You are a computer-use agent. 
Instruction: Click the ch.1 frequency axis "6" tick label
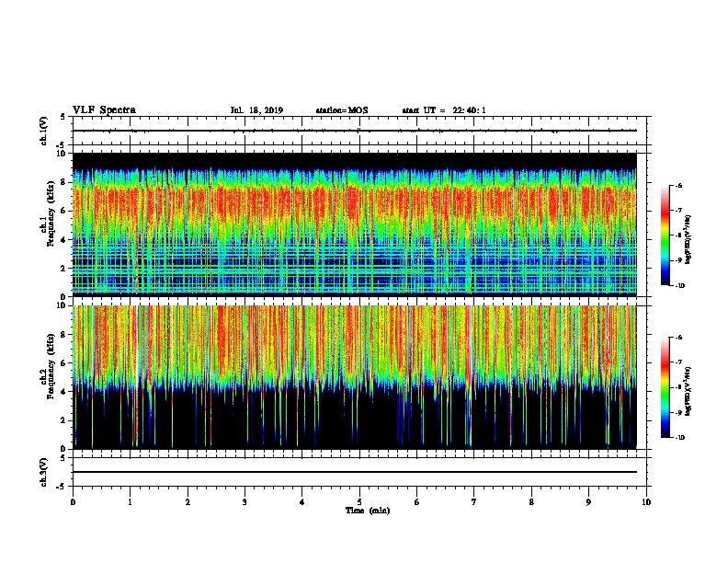63,211
